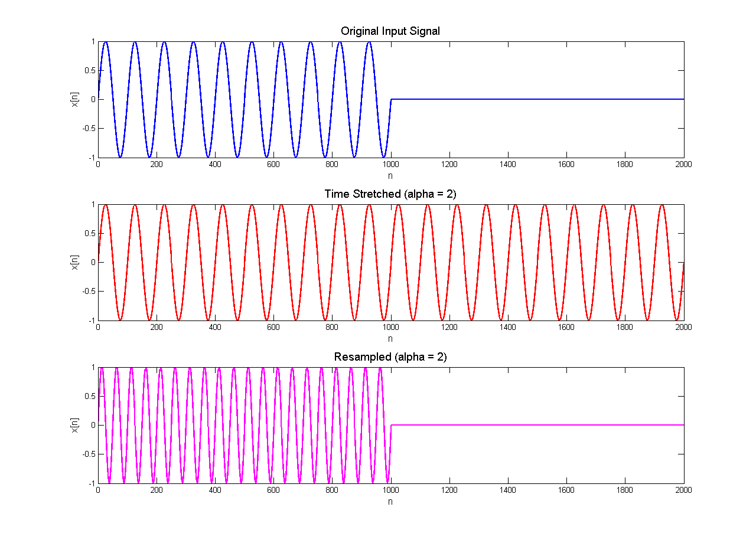Click the 2000 tick label below the Original Input Signal plot
This screenshot has width=756, height=543.
click(x=683, y=164)
